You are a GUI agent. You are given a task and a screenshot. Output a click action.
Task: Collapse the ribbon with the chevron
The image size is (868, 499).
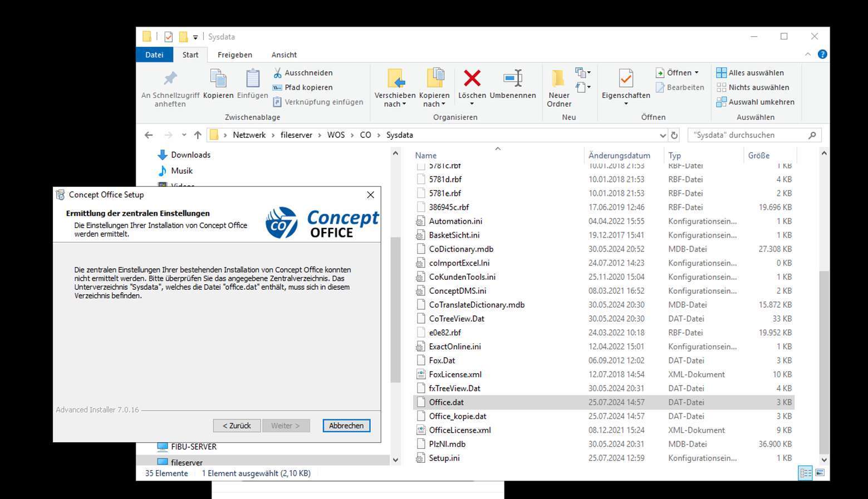(808, 54)
